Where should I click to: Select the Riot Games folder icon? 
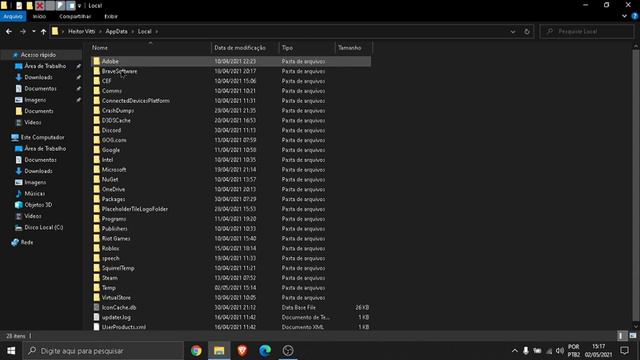(x=96, y=238)
